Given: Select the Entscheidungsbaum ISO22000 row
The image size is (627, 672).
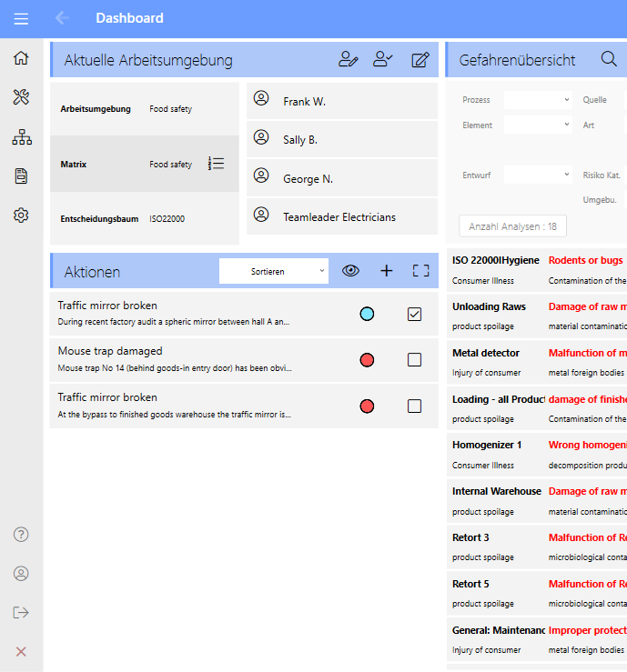Looking at the screenshot, I should pyautogui.click(x=145, y=218).
